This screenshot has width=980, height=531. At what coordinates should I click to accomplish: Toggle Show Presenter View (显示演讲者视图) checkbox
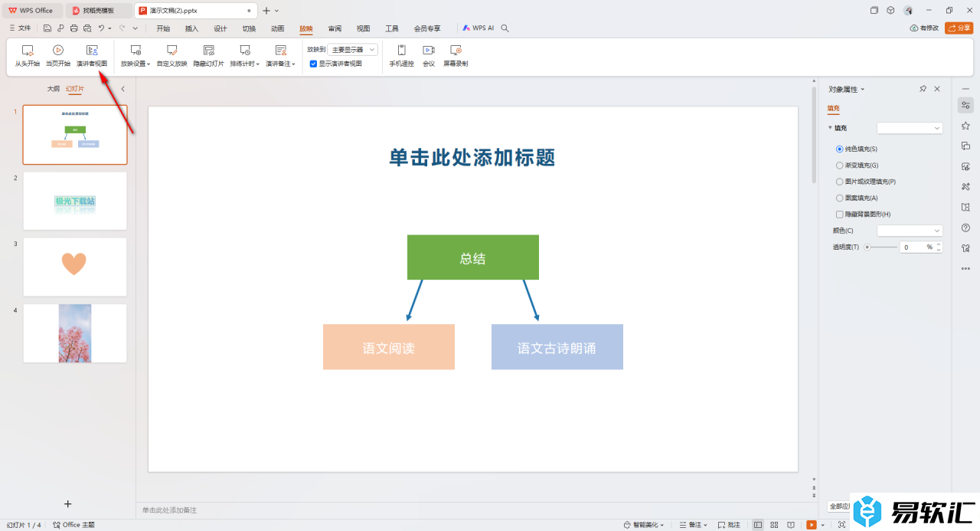pos(313,64)
